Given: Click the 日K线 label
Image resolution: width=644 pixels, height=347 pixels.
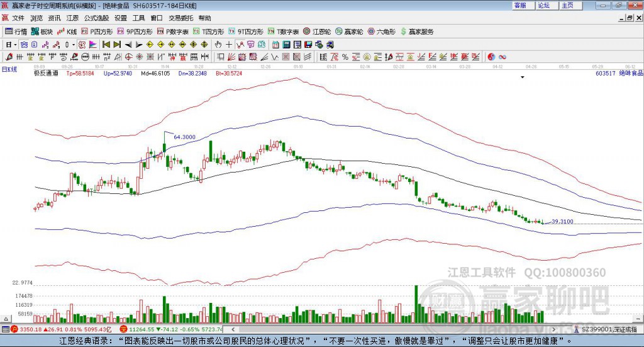Looking at the screenshot, I should [x=9, y=69].
